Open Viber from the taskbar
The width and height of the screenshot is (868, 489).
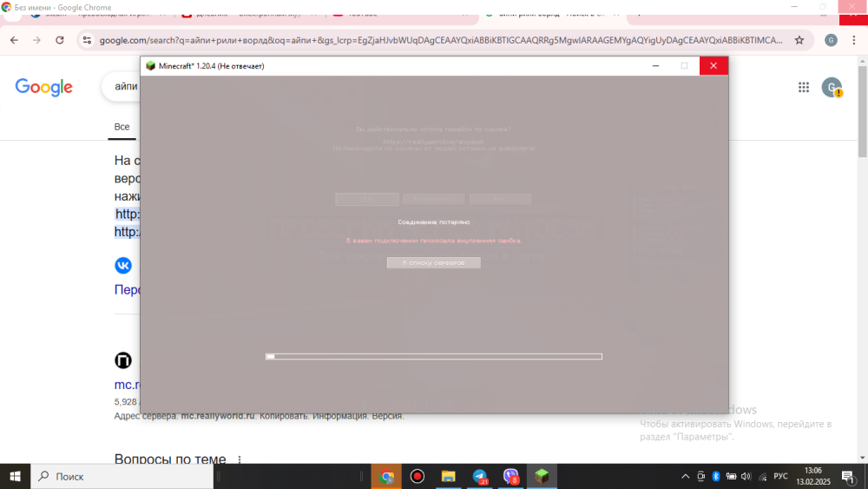click(x=510, y=476)
